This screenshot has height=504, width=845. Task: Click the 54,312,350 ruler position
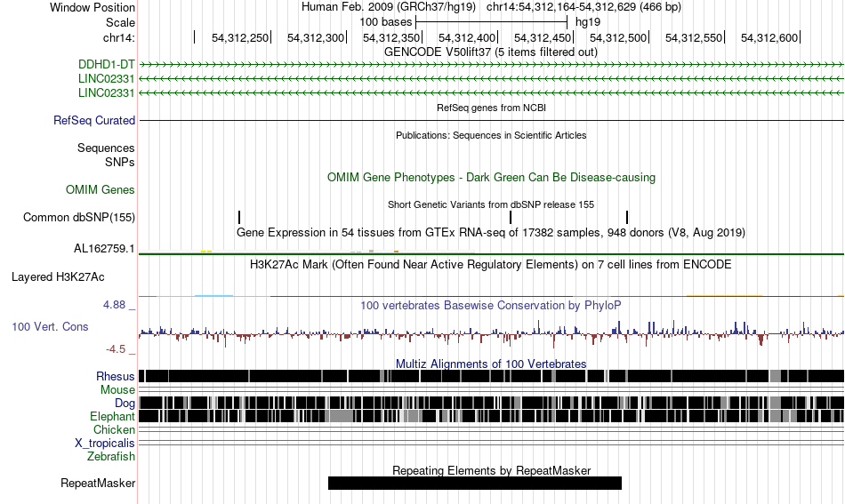pos(391,37)
